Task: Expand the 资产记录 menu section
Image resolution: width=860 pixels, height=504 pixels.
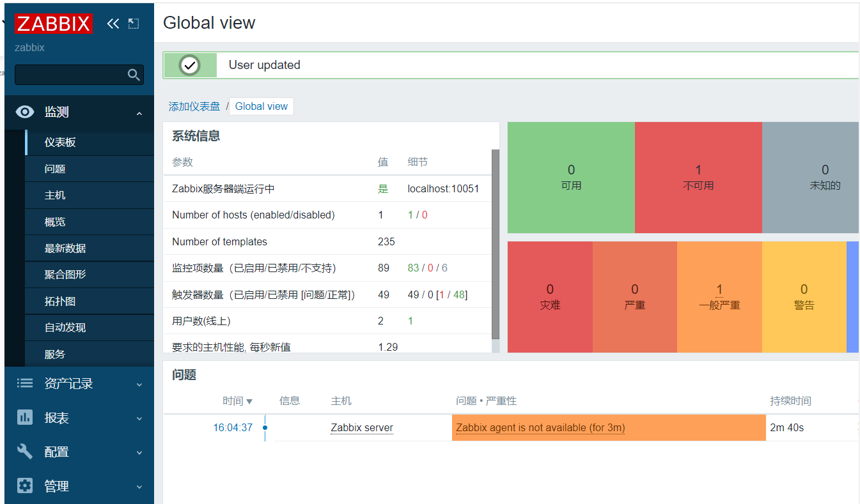Action: pyautogui.click(x=139, y=385)
